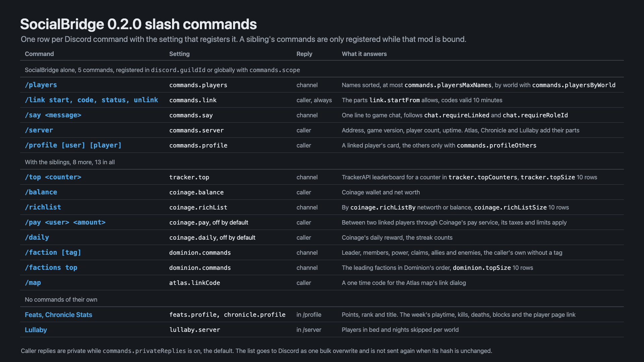644x362 pixels.
Task: Open the /pay <user> <amount> command
Action: point(65,222)
